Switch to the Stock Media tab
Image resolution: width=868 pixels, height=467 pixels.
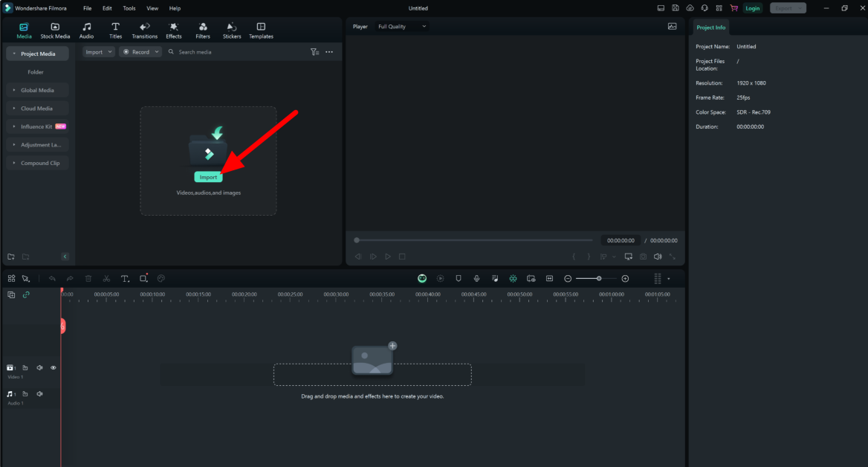[x=54, y=30]
